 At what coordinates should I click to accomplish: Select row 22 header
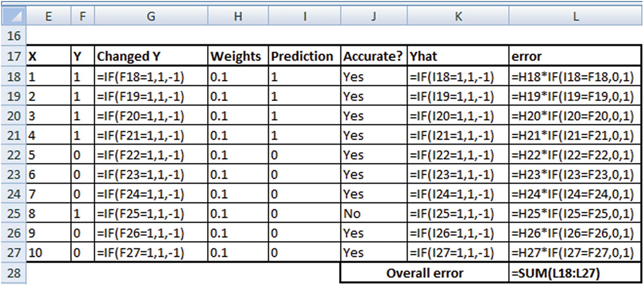(13, 155)
